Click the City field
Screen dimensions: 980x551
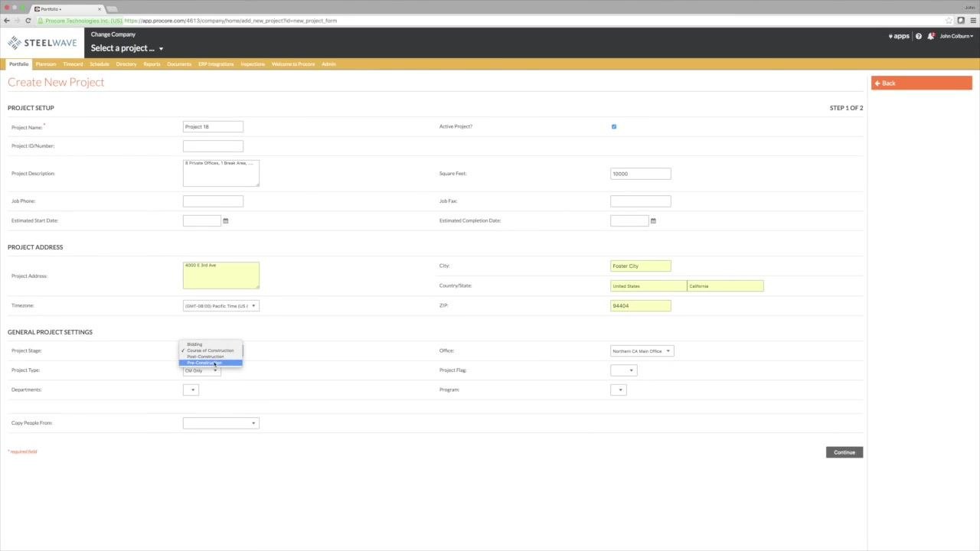[641, 266]
